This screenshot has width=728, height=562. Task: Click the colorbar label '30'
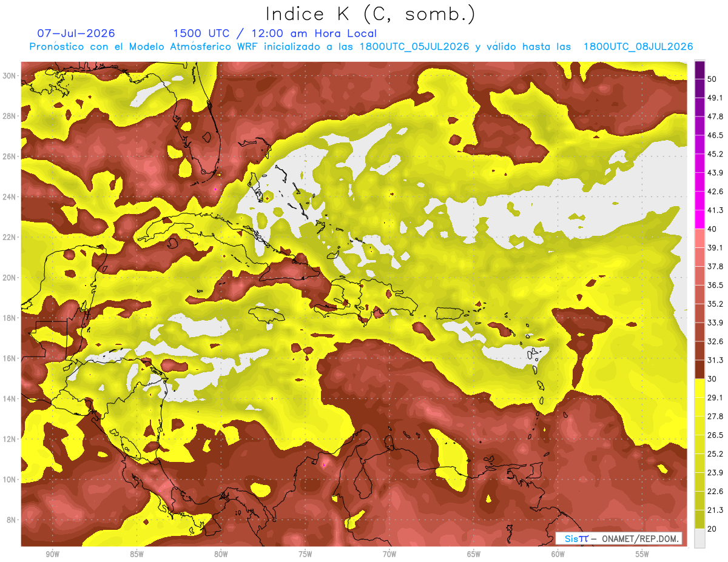[x=712, y=379]
